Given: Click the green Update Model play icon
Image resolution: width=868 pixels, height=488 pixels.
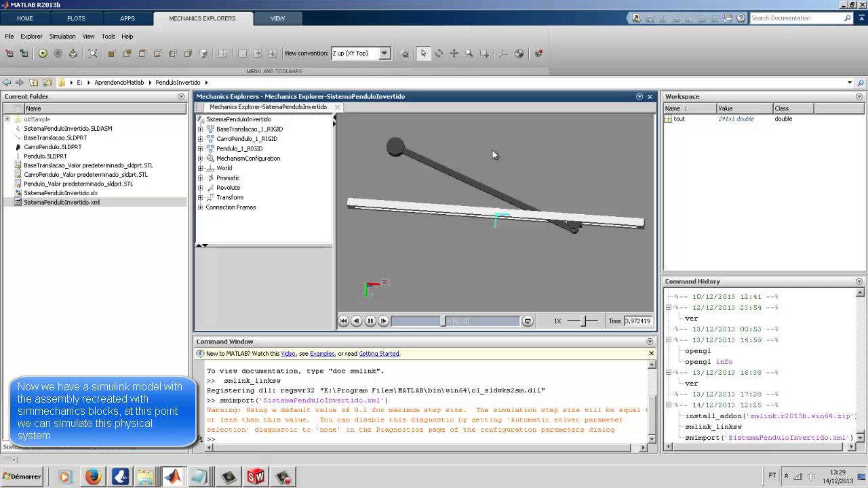Looking at the screenshot, I should point(43,53).
